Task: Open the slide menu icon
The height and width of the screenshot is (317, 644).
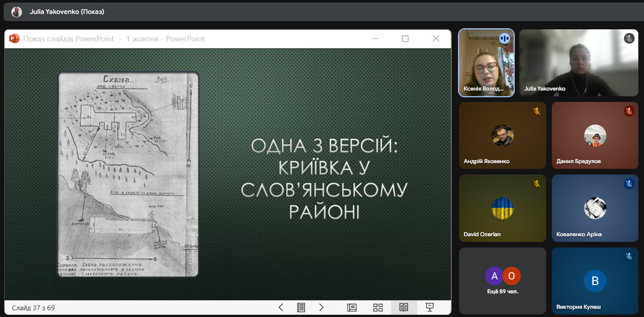Action: (301, 307)
